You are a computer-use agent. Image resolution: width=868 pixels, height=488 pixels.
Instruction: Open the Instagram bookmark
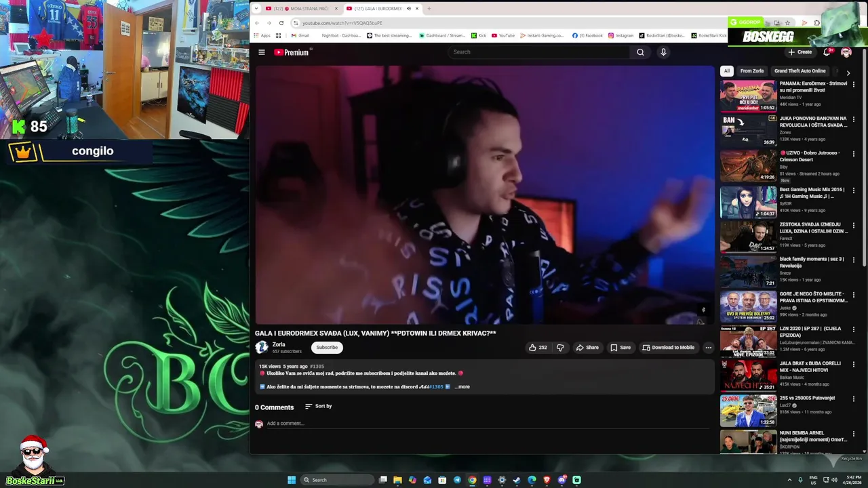(x=620, y=35)
